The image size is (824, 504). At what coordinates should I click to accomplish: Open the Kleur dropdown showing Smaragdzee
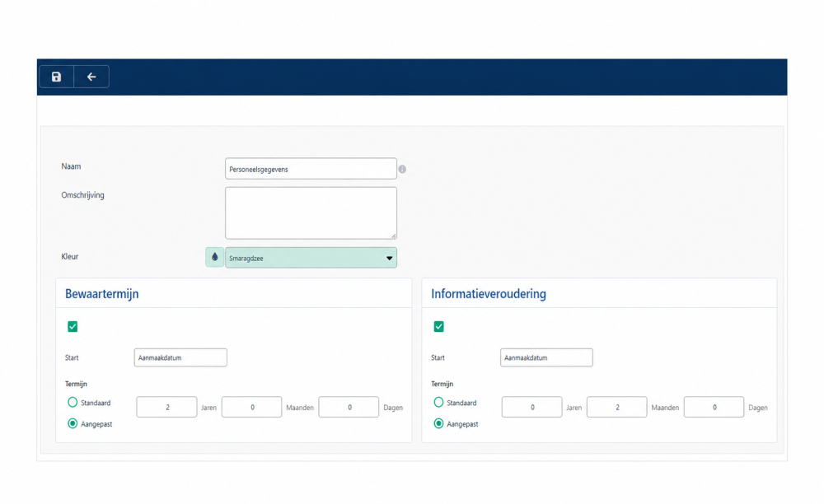click(311, 258)
